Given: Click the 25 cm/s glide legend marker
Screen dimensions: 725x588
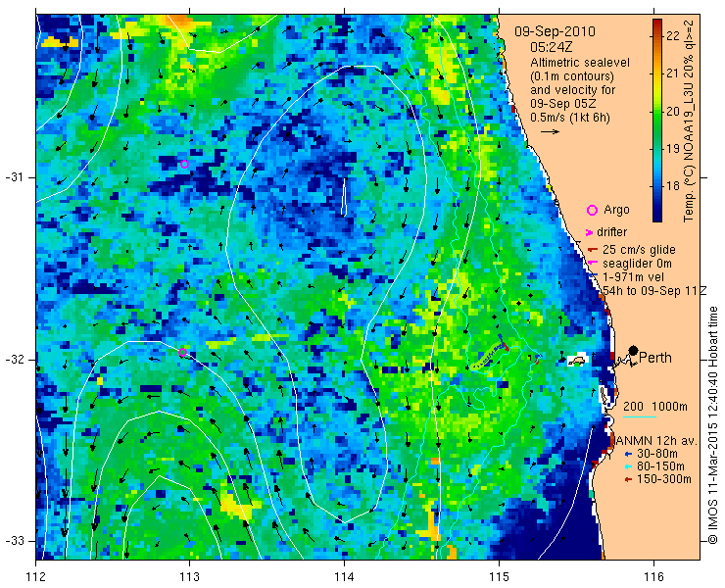Looking at the screenshot, I should tap(593, 250).
